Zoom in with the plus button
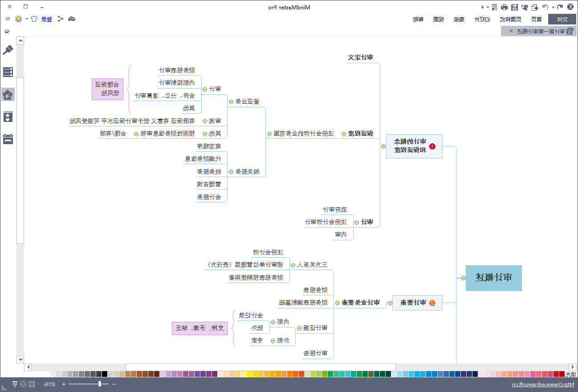The image size is (578, 392). [x=64, y=384]
